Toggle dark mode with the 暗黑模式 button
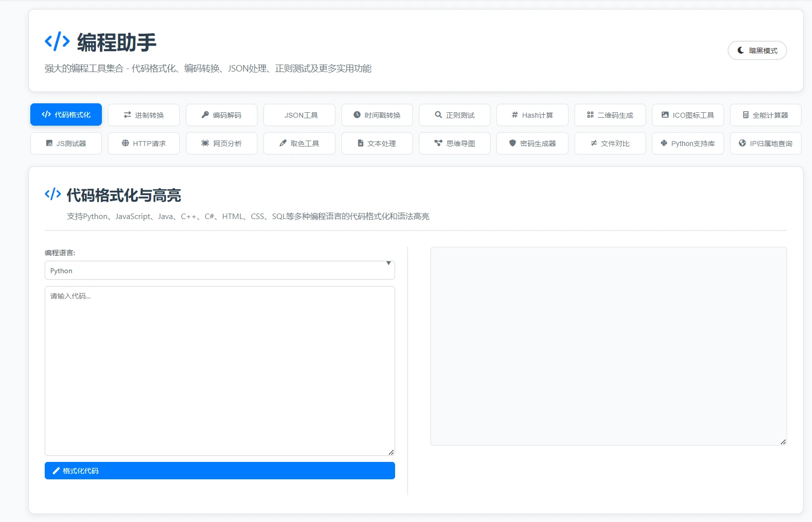 (757, 51)
